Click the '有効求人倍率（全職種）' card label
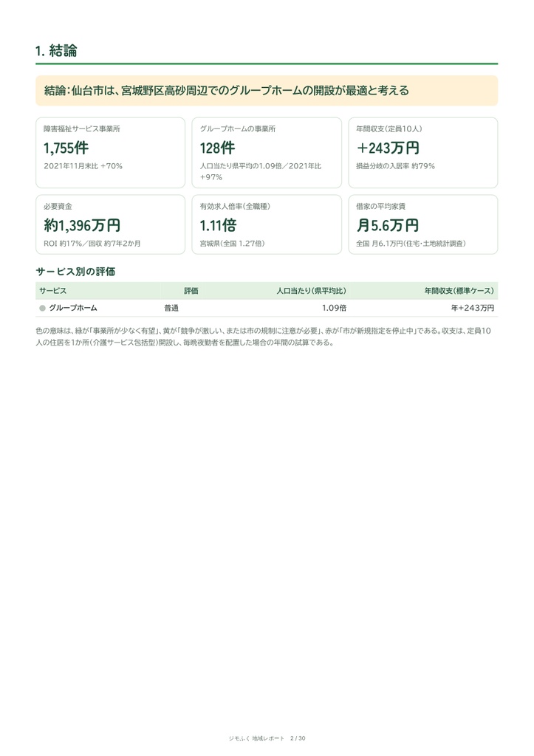 coord(235,207)
